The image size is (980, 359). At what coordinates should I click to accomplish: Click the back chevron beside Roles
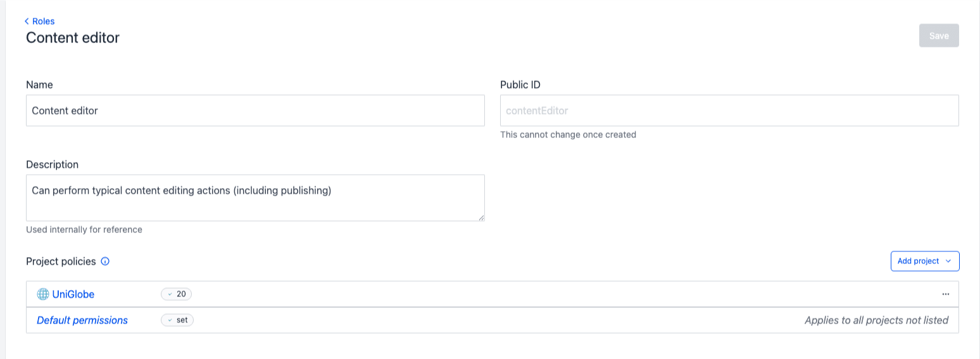tap(27, 22)
